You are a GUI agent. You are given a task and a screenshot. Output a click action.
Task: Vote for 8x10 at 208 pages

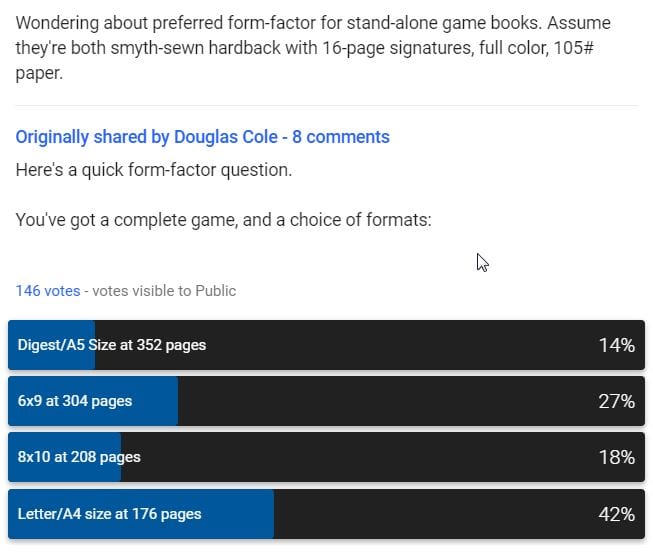(x=326, y=457)
